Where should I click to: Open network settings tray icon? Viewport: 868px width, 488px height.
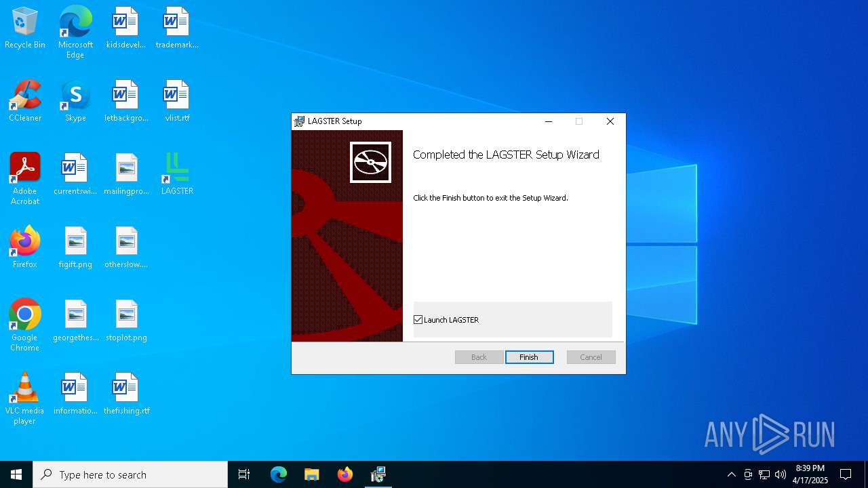tap(764, 474)
